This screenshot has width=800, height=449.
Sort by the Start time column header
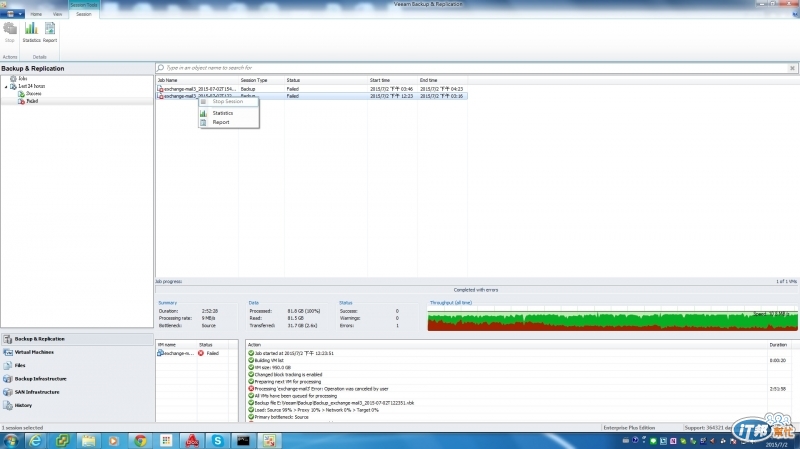(392, 80)
